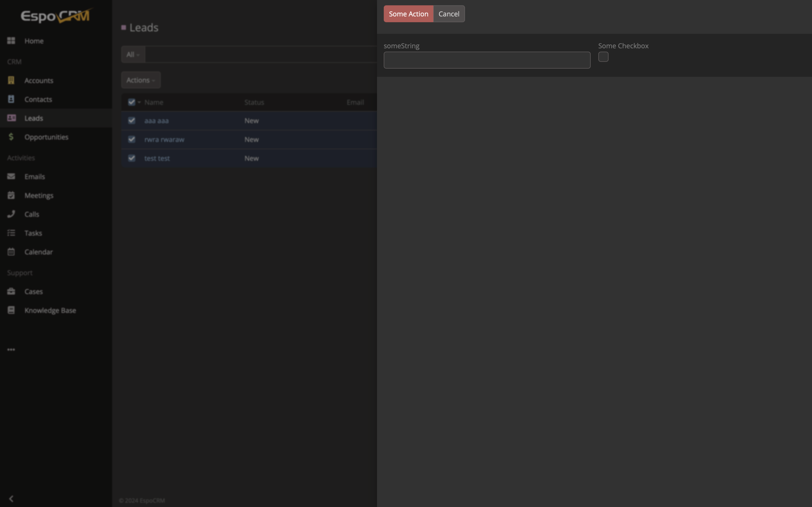
Task: Click the Contacts badge icon
Action: tap(11, 99)
